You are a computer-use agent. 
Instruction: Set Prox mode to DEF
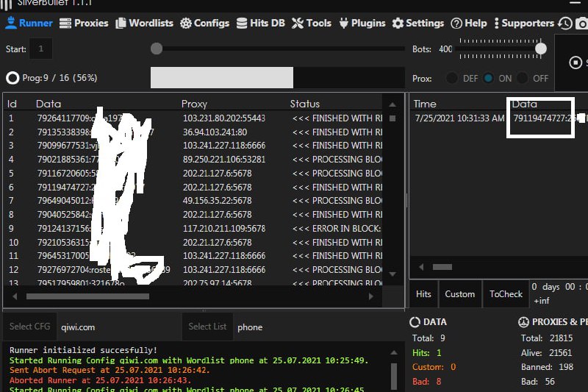pos(452,78)
